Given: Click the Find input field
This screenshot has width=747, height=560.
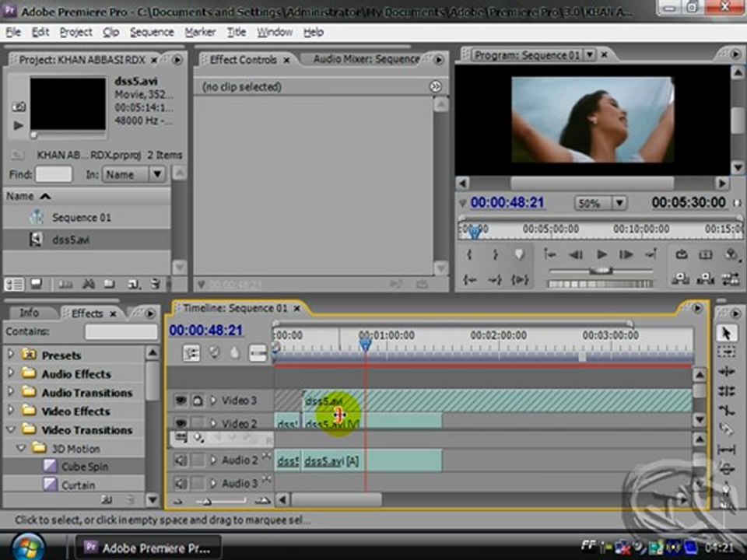Looking at the screenshot, I should tap(54, 174).
